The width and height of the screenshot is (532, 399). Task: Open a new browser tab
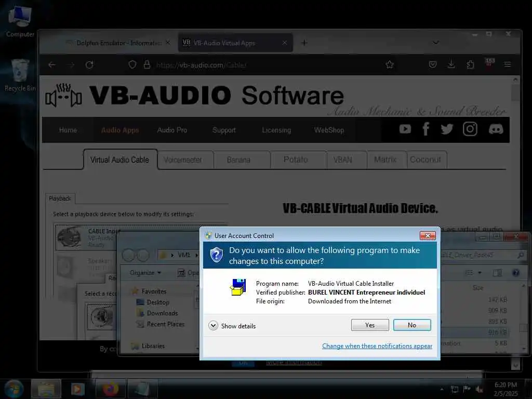pyautogui.click(x=304, y=43)
